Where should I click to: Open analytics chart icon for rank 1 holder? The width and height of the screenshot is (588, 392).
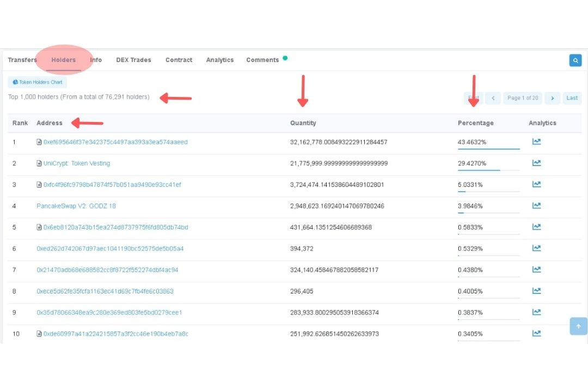coord(537,142)
